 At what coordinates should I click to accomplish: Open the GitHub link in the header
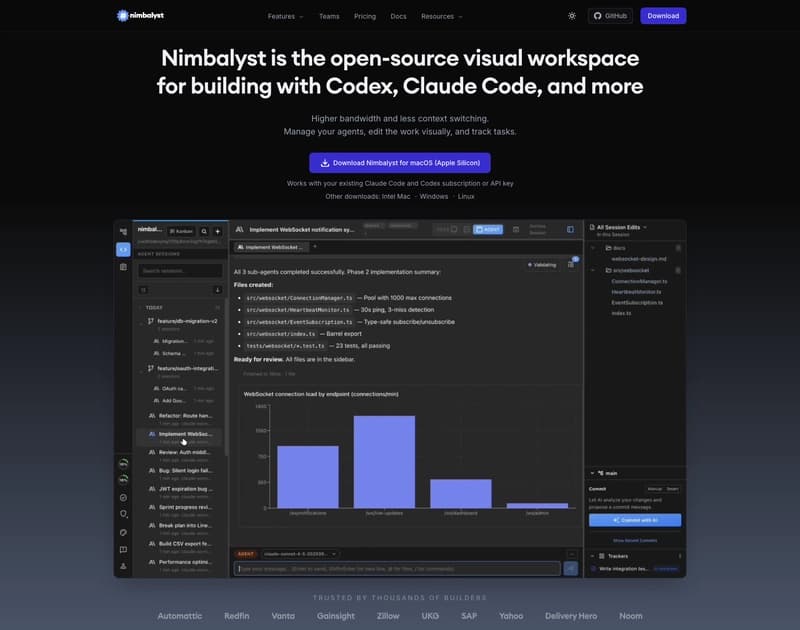point(610,16)
